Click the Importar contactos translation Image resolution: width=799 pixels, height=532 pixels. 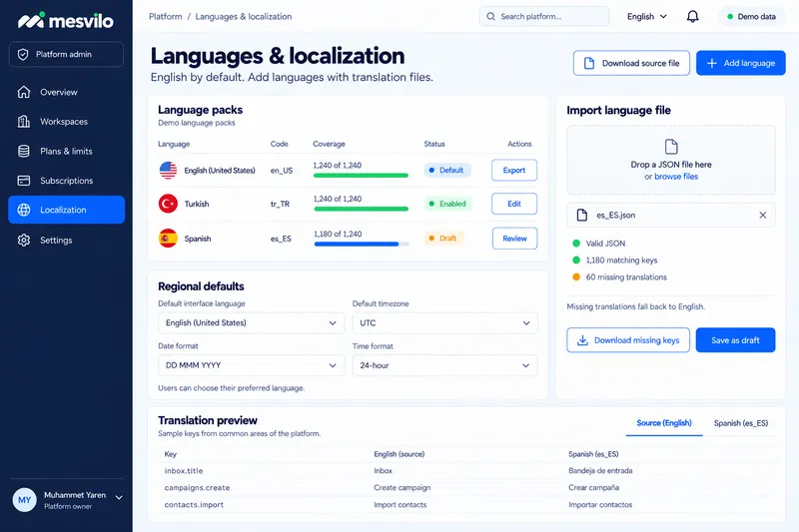pyautogui.click(x=600, y=504)
